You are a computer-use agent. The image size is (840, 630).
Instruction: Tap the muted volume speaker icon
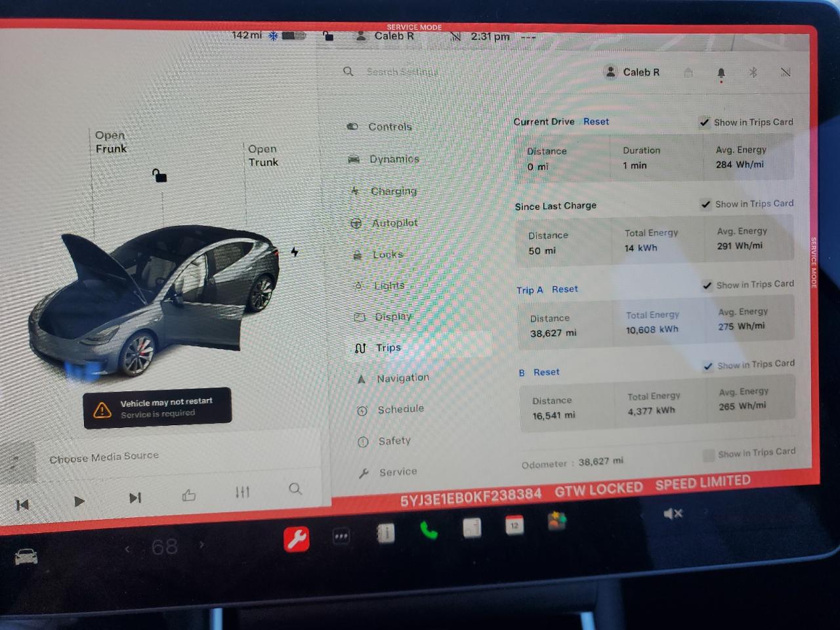673,513
